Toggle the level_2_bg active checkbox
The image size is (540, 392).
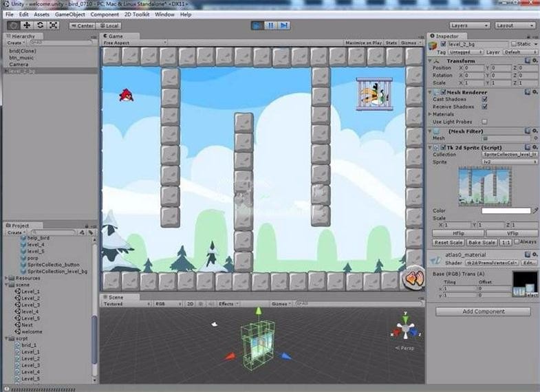point(443,44)
